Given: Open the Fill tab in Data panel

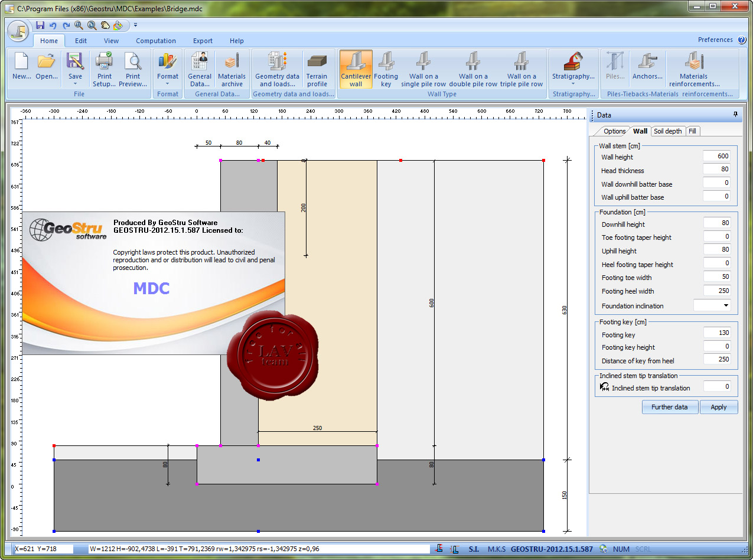Looking at the screenshot, I should pos(693,131).
